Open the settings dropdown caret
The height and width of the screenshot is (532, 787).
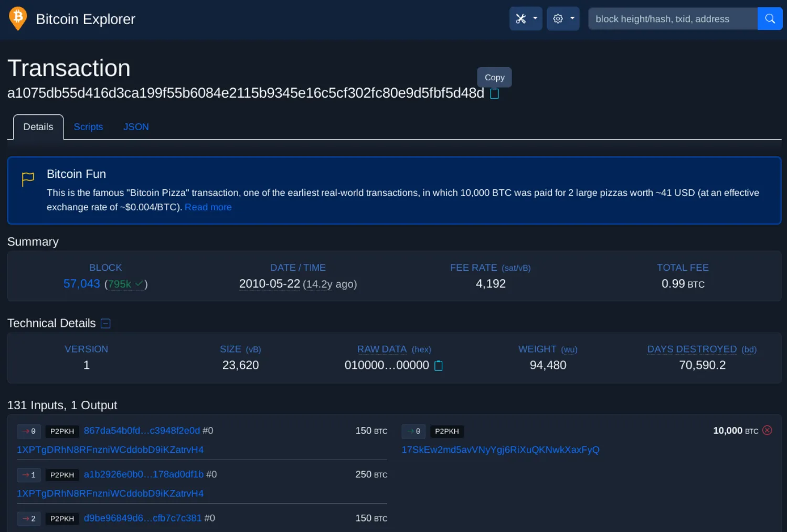tap(572, 18)
